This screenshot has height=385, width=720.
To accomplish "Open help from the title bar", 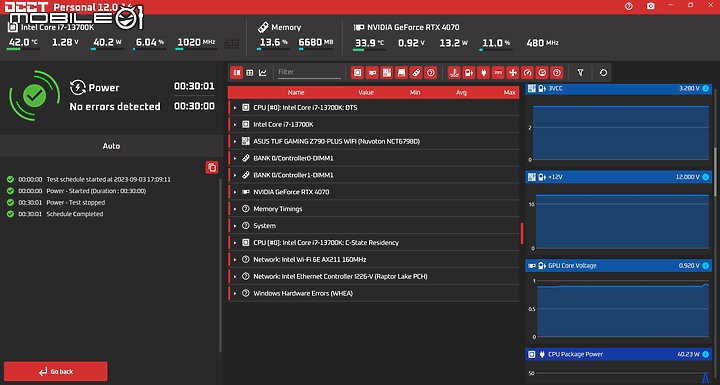I will (x=629, y=6).
